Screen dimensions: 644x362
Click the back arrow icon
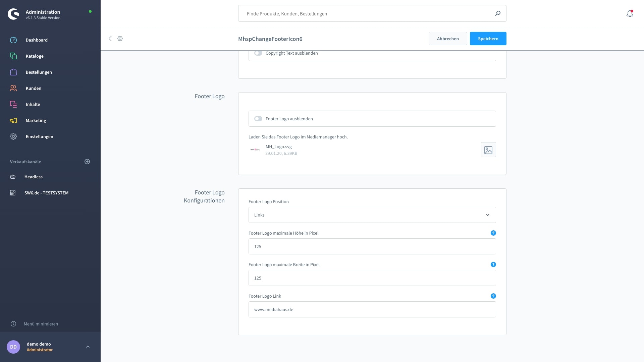click(x=110, y=39)
